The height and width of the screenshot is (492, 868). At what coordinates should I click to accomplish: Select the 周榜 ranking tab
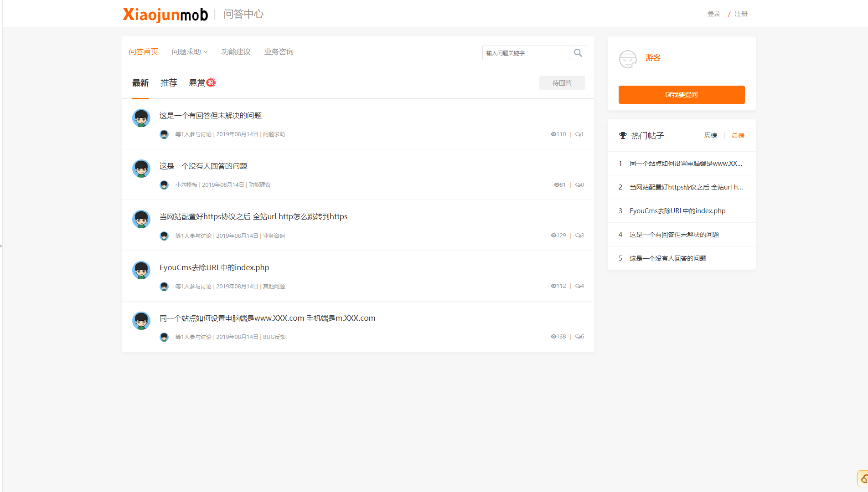click(711, 135)
